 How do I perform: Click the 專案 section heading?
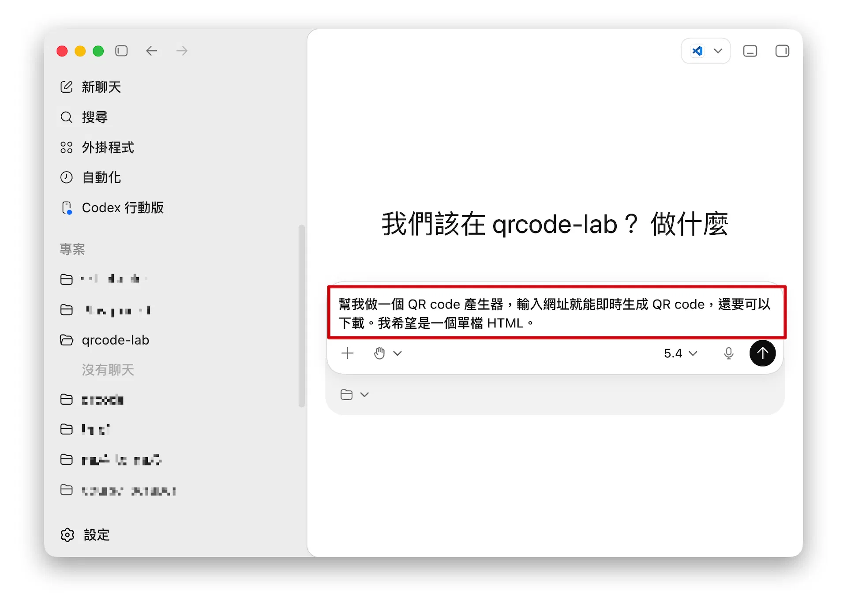pos(72,249)
